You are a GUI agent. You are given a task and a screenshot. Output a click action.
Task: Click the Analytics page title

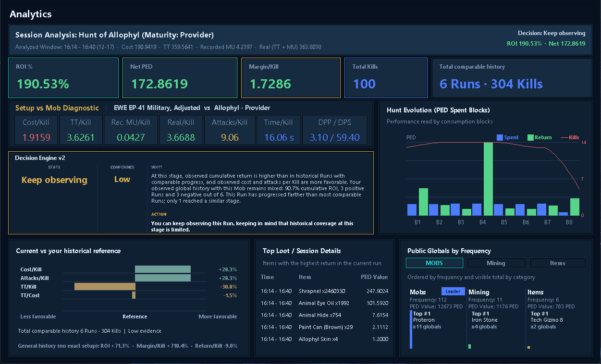pyautogui.click(x=31, y=14)
